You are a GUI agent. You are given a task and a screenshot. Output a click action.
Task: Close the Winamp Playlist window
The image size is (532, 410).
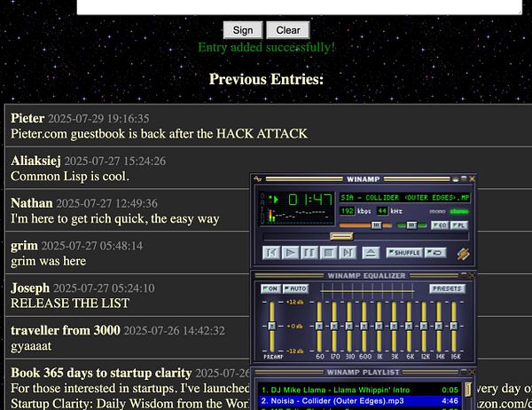point(472,372)
